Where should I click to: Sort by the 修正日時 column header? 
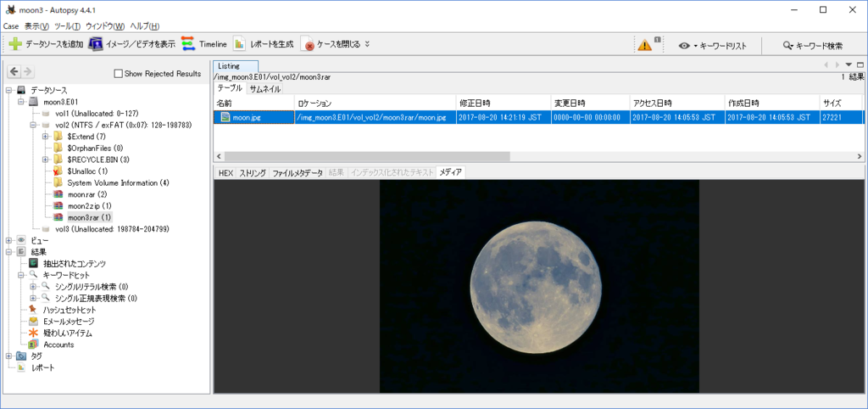pyautogui.click(x=504, y=103)
